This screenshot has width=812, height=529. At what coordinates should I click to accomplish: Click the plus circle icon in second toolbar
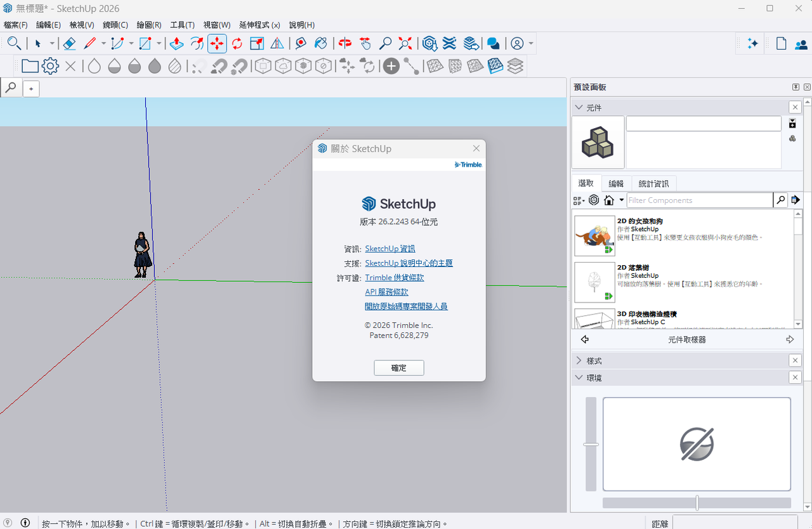click(391, 66)
